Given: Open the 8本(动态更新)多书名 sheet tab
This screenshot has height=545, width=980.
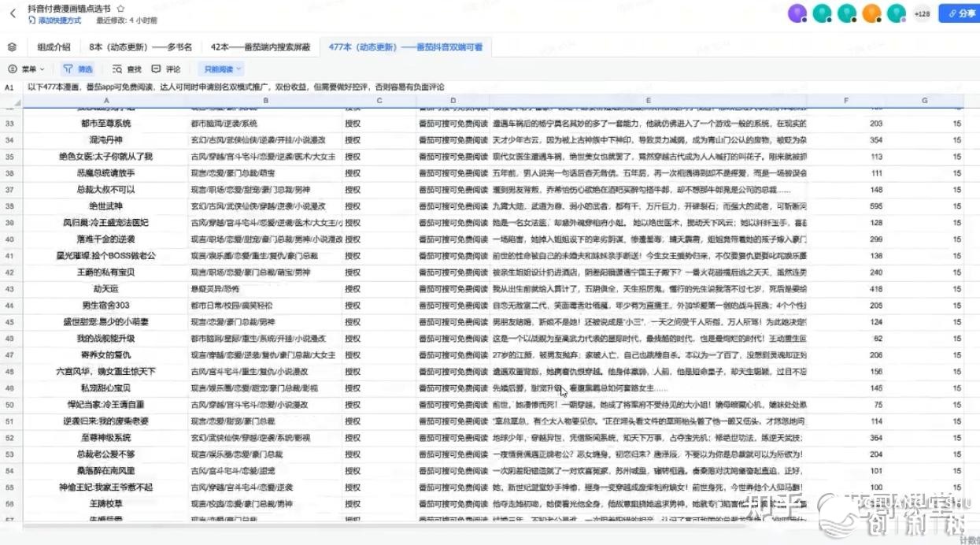Looking at the screenshot, I should tap(140, 47).
